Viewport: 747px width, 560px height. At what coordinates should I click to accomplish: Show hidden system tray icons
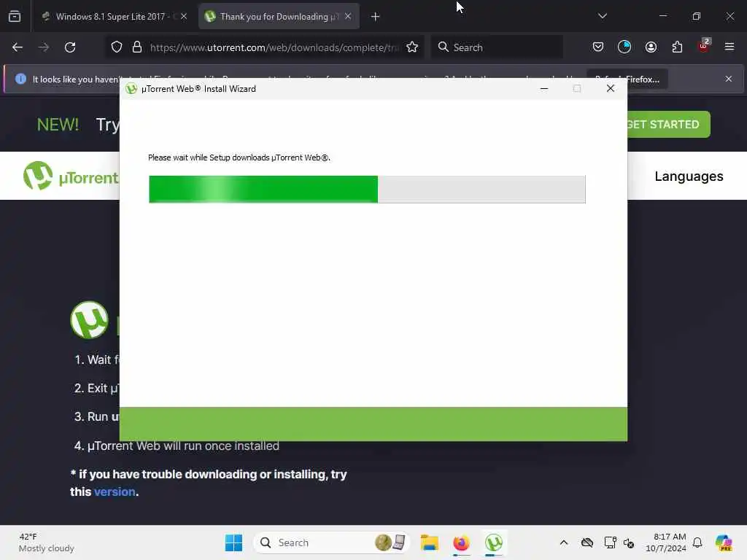point(564,542)
